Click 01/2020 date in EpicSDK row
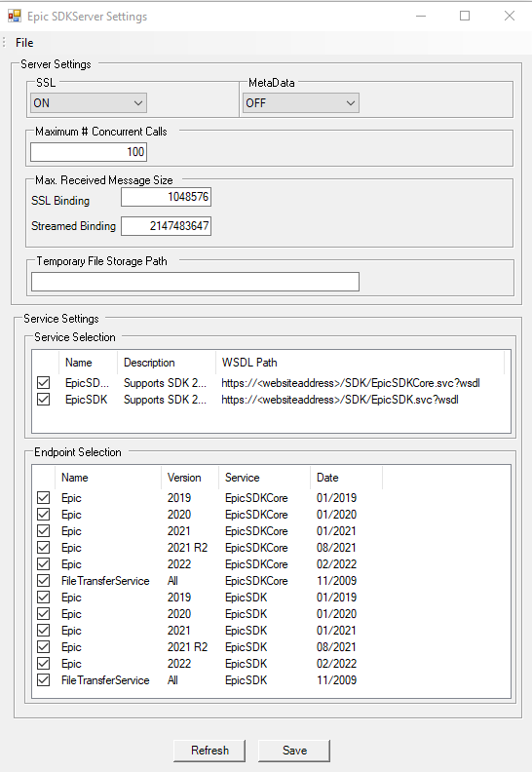Screen dimensions: 532x772 point(336,614)
